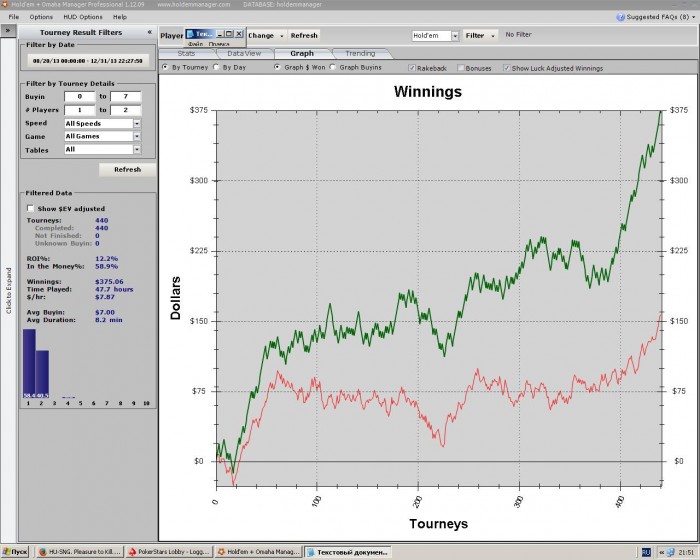Open the player Change dropdown arrow
This screenshot has height=560, width=700.
click(282, 36)
